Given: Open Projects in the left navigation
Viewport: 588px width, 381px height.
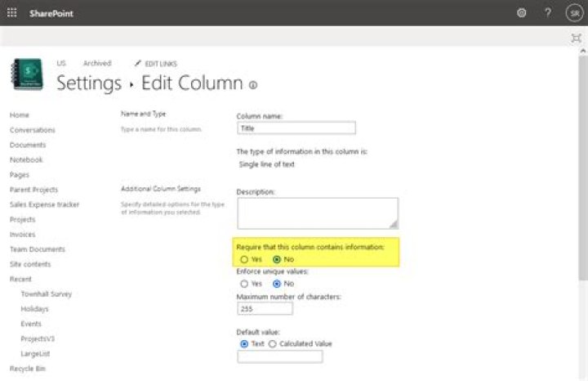Looking at the screenshot, I should coord(23,220).
